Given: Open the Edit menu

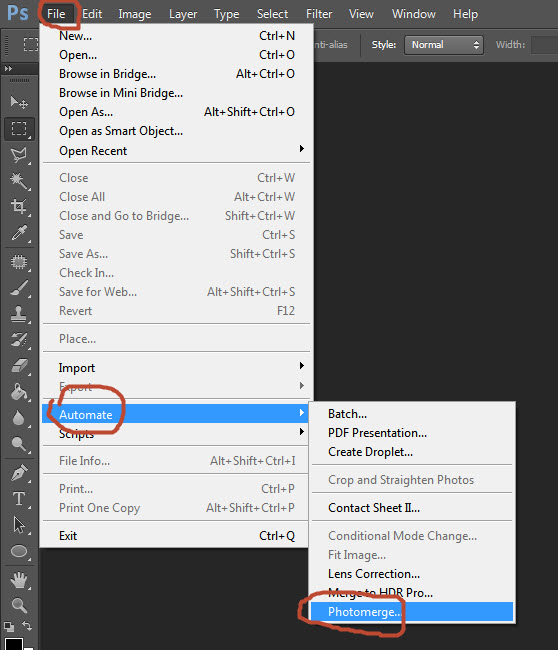Looking at the screenshot, I should click(x=92, y=14).
